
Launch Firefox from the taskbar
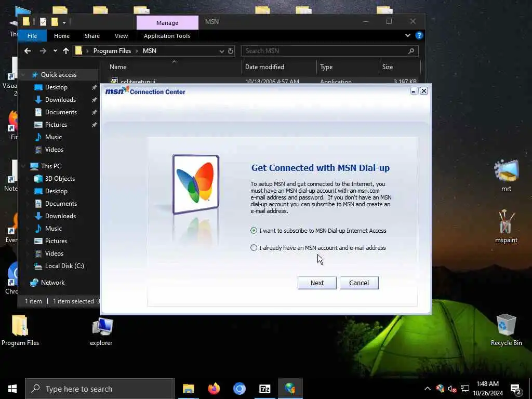(x=214, y=389)
